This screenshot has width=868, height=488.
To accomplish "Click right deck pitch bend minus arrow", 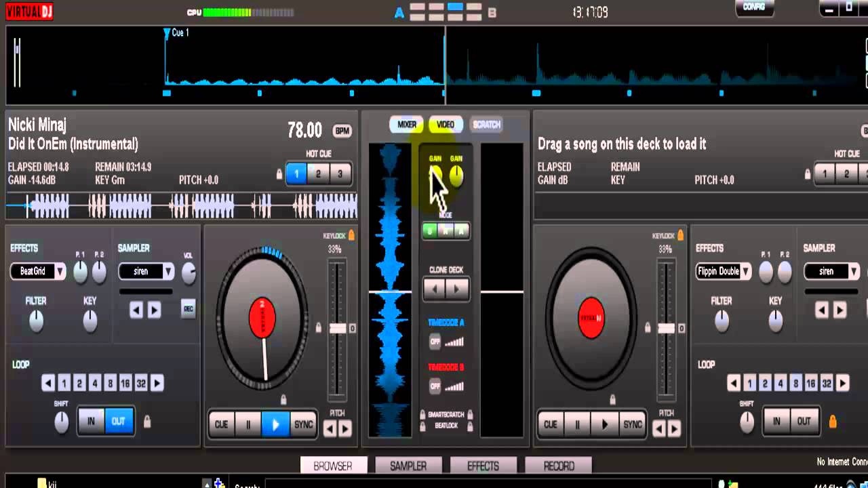I will (659, 428).
